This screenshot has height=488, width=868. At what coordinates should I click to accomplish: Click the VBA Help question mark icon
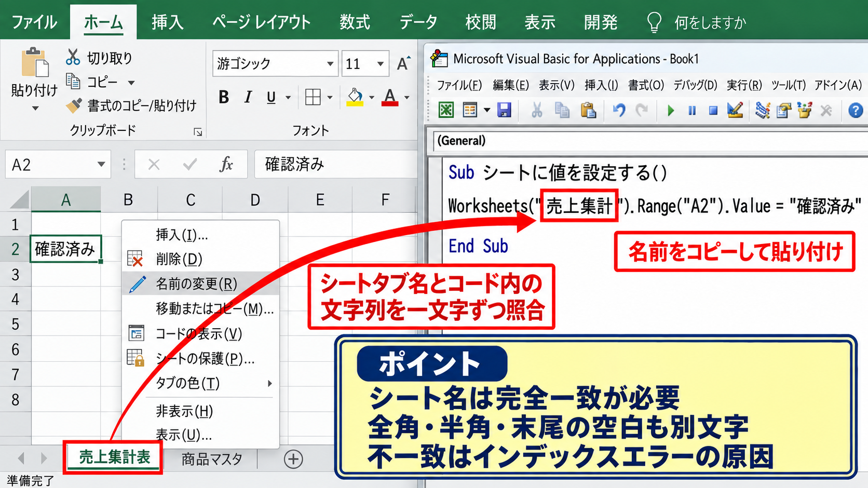click(x=856, y=110)
